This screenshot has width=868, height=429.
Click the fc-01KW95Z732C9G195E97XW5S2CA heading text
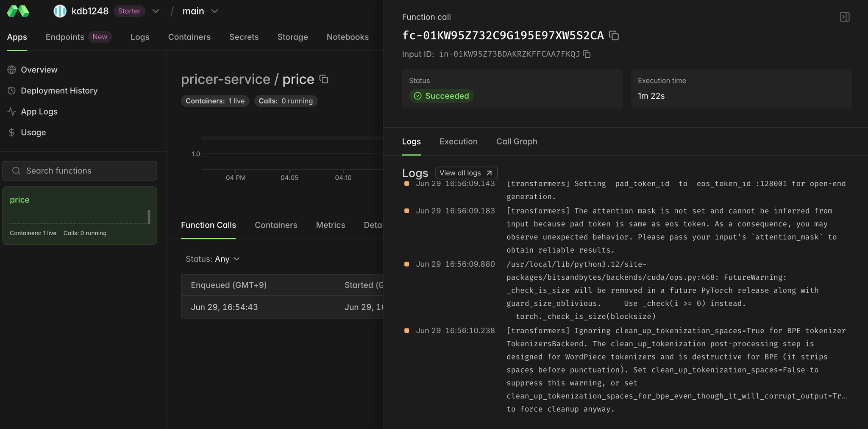pyautogui.click(x=503, y=36)
